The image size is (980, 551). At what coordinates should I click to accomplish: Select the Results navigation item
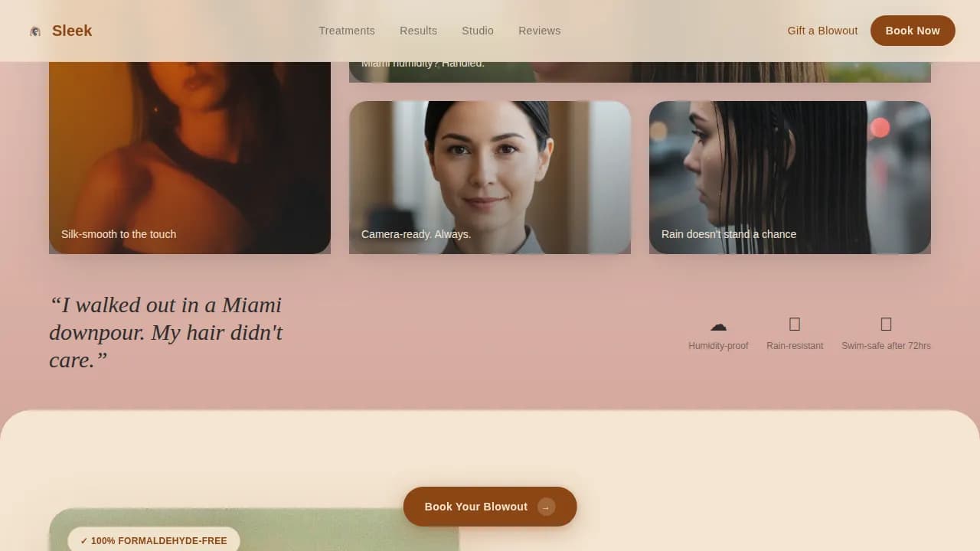418,31
